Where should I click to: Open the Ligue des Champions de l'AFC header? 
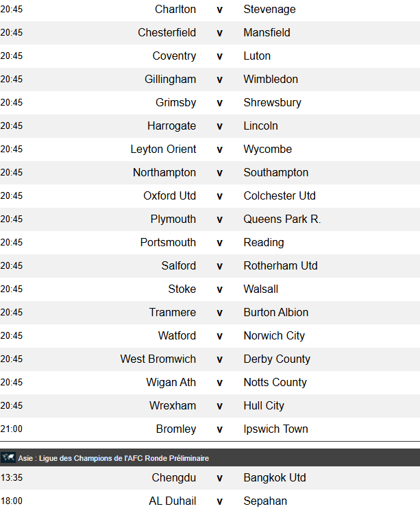(114, 458)
